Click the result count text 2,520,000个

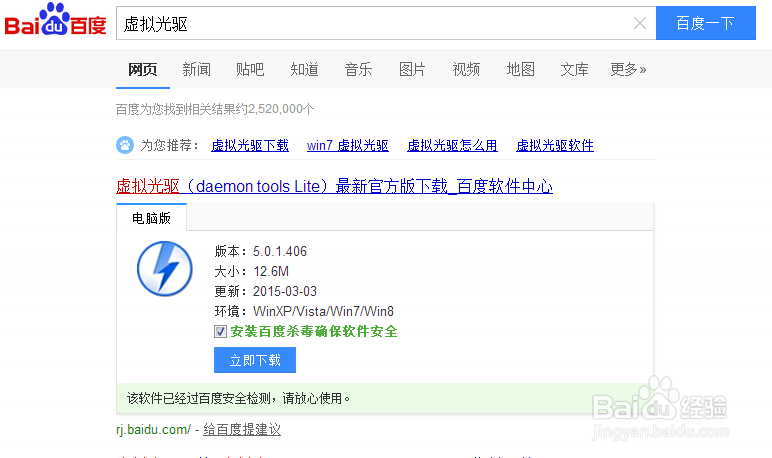[281, 109]
